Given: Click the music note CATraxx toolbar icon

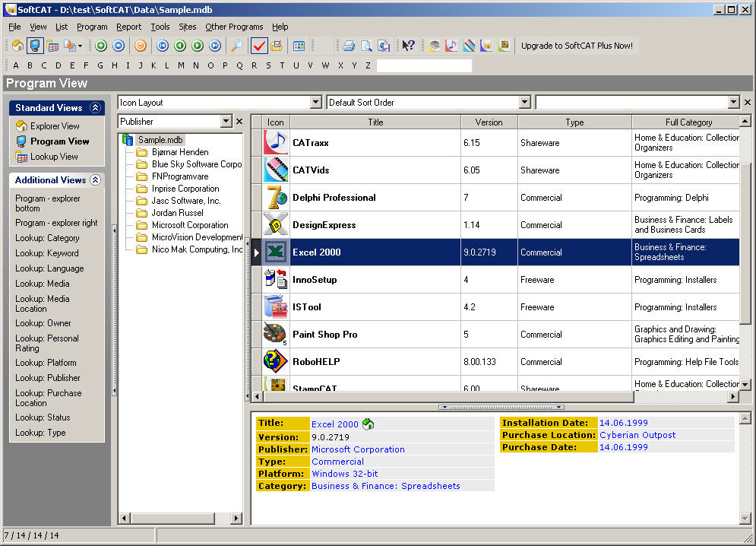Looking at the screenshot, I should tap(452, 46).
